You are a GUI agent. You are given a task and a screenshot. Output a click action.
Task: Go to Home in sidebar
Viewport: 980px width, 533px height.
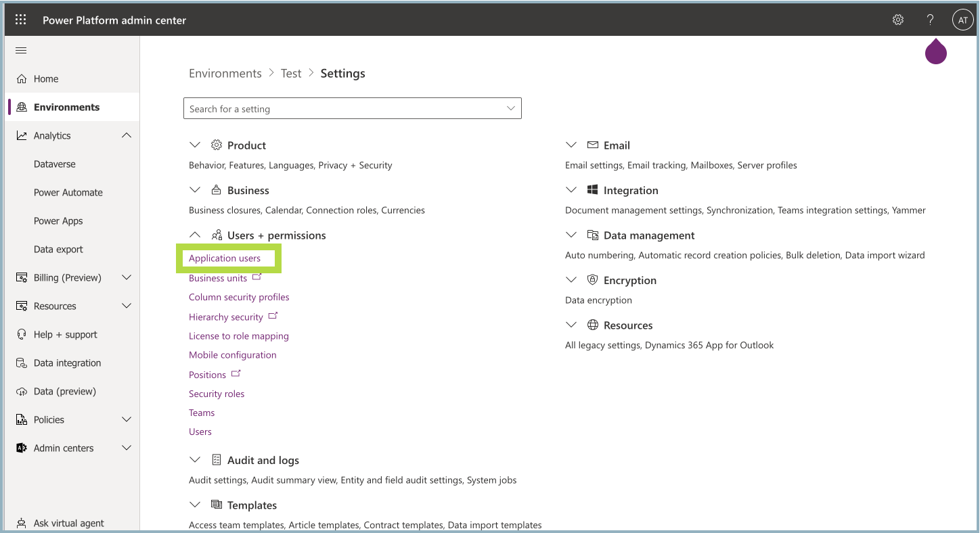pyautogui.click(x=46, y=79)
